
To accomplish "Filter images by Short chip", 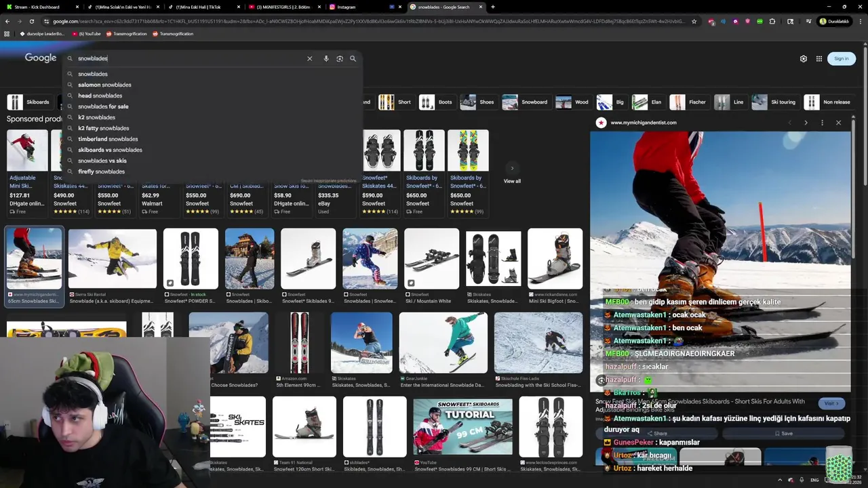I will (395, 102).
